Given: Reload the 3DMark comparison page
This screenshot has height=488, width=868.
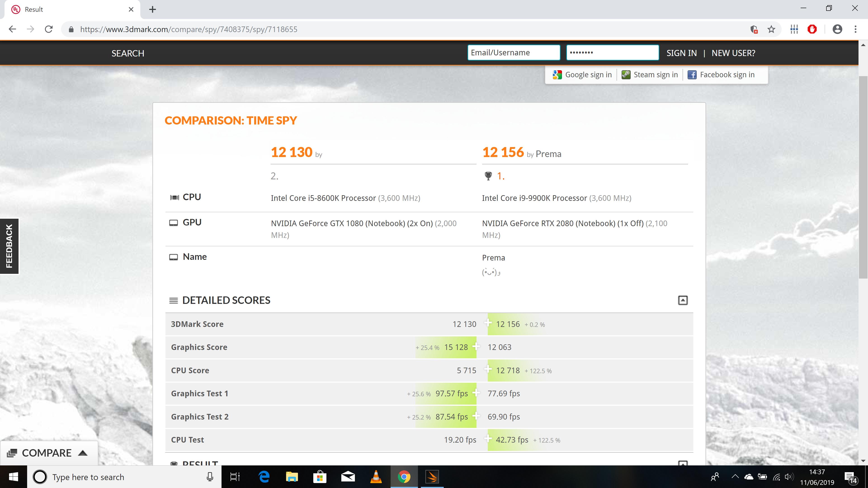Looking at the screenshot, I should click(49, 29).
